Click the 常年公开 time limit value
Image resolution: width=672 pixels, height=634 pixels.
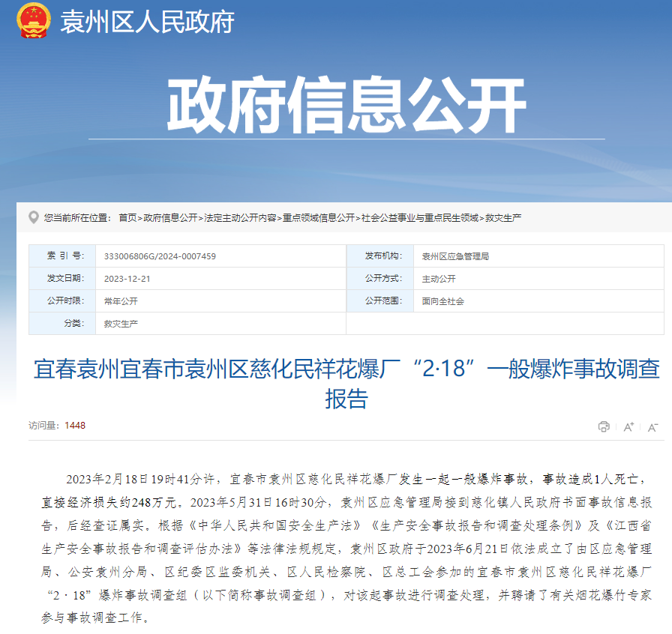tap(121, 301)
